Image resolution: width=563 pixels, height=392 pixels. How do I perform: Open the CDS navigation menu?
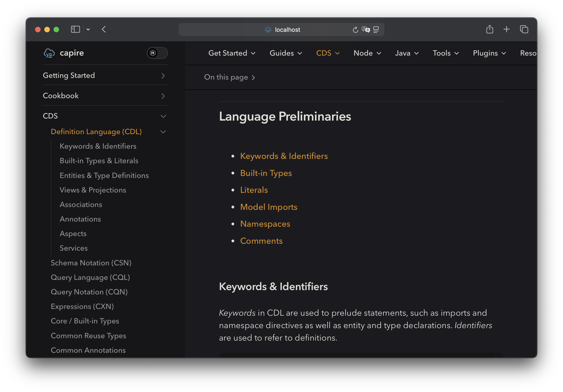[328, 53]
